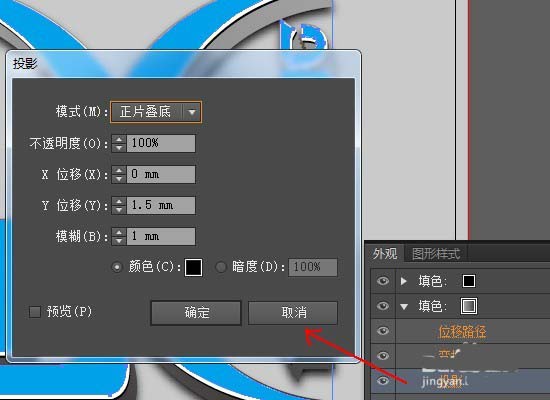Click the 不透明度 opacity field showing 100%
Viewport: 550px width, 400px height.
[x=161, y=143]
